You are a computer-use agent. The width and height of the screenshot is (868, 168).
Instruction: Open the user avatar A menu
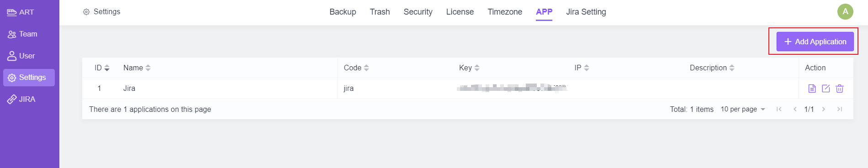click(845, 12)
